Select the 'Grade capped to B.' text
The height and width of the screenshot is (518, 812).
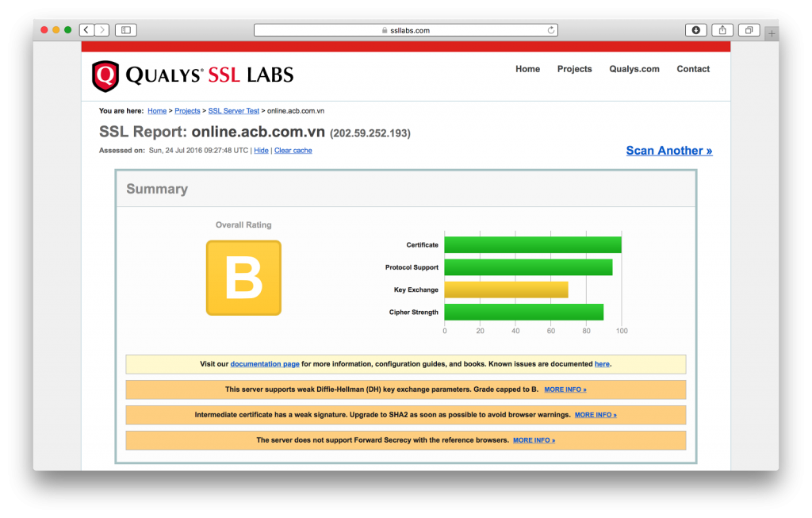click(x=506, y=389)
